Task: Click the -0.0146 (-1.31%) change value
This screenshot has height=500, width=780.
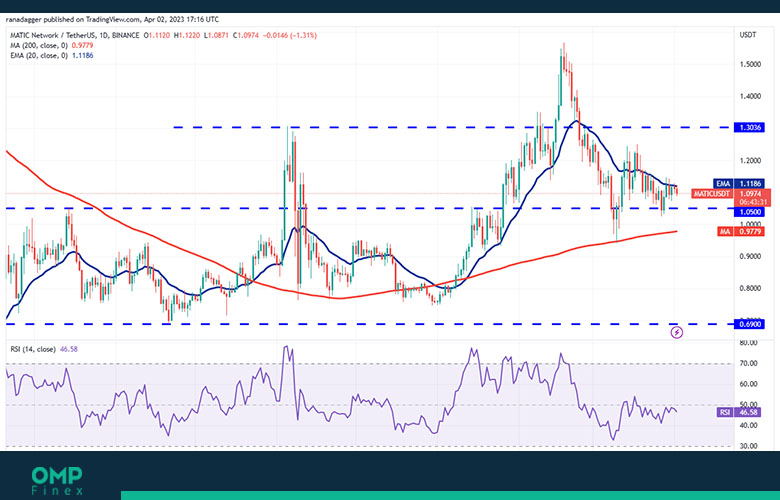Action: [x=290, y=35]
